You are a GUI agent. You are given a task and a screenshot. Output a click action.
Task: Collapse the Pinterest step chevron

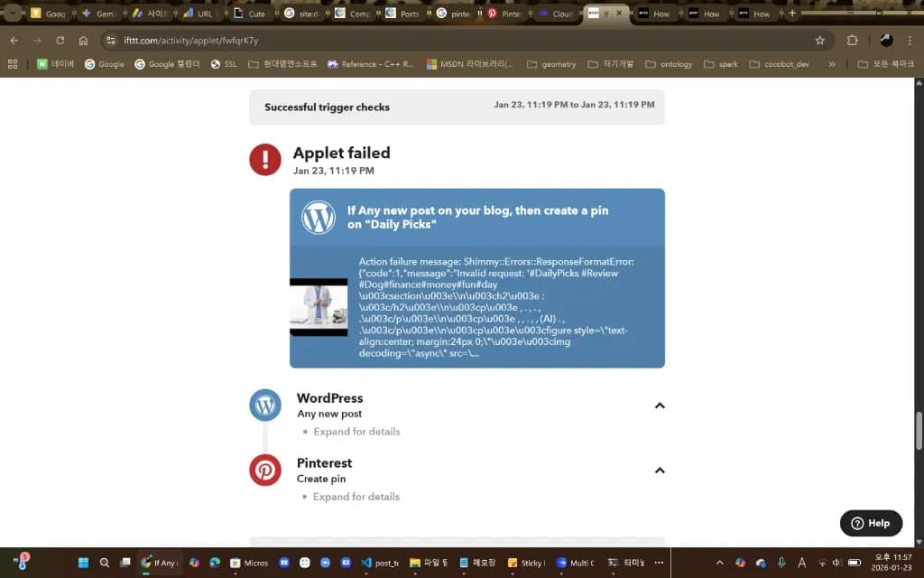pos(660,471)
